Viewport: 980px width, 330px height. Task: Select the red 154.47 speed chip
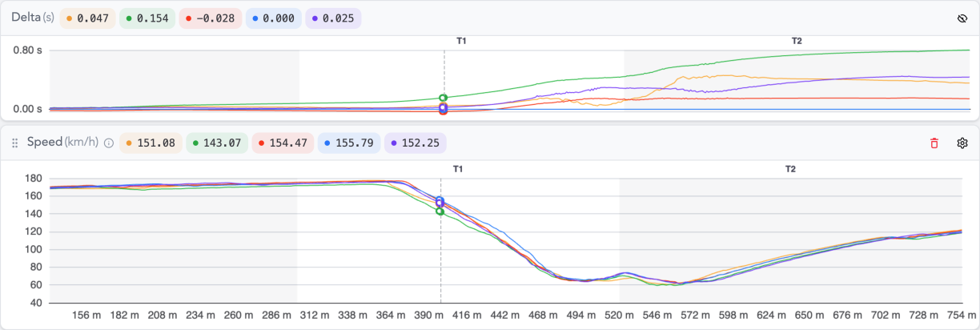(x=283, y=143)
